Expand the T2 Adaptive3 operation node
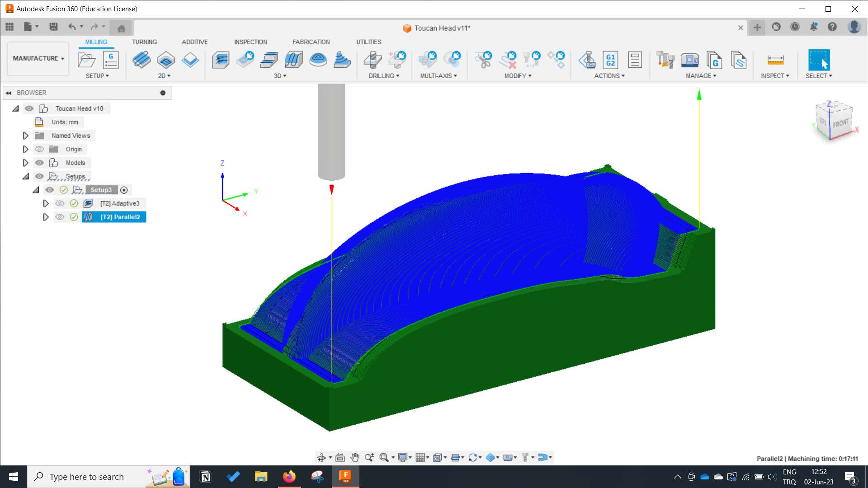 (46, 202)
